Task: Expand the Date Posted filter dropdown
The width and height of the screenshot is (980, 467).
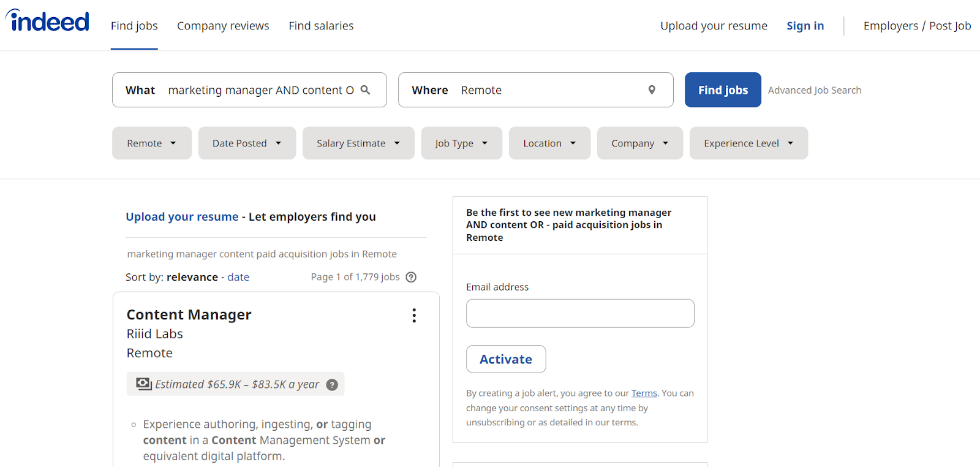Action: 247,143
